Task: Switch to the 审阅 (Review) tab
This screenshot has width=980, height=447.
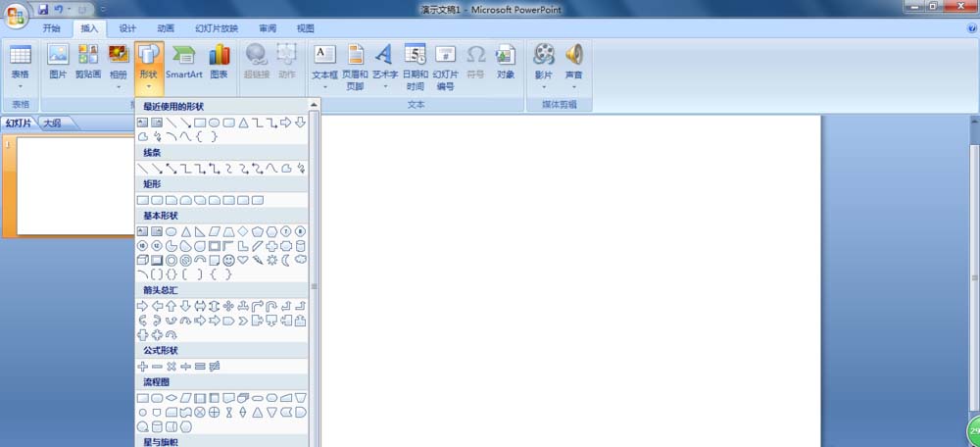Action: 268,28
